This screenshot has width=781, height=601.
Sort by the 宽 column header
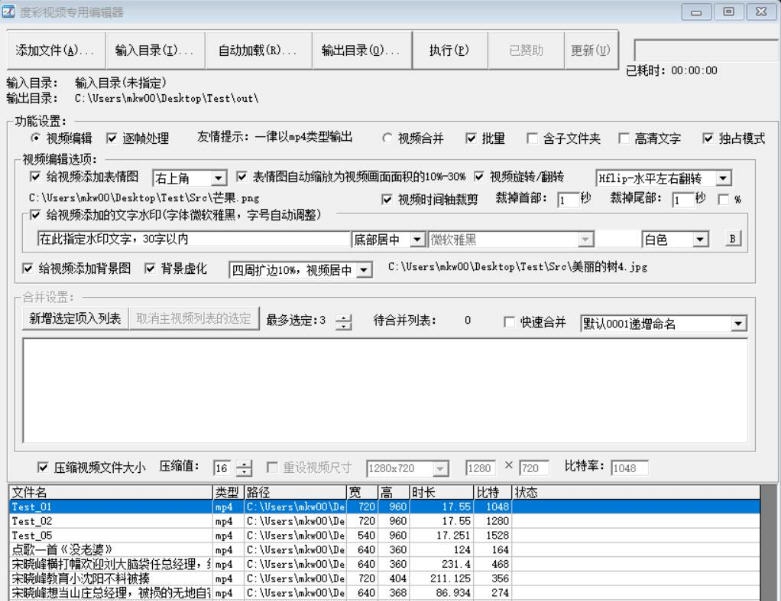click(362, 492)
